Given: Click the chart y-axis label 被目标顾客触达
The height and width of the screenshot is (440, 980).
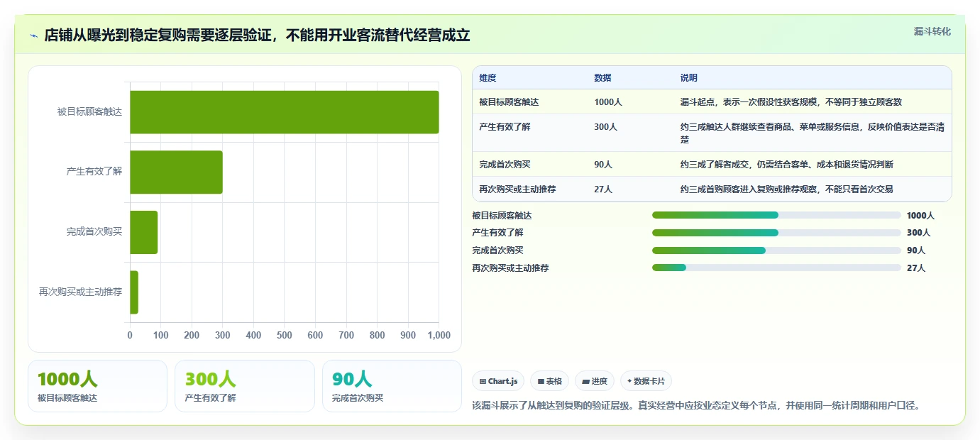Looking at the screenshot, I should pyautogui.click(x=89, y=112).
